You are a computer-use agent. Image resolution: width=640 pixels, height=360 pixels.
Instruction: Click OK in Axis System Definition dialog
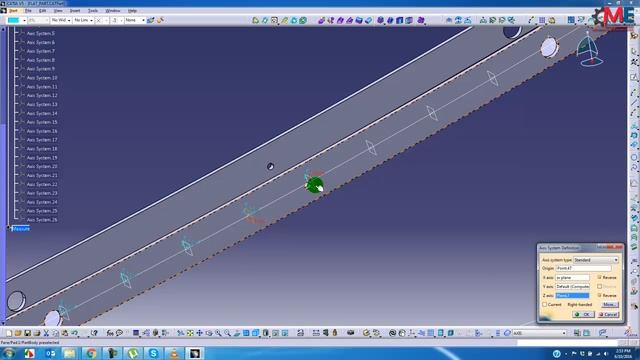pyautogui.click(x=583, y=314)
